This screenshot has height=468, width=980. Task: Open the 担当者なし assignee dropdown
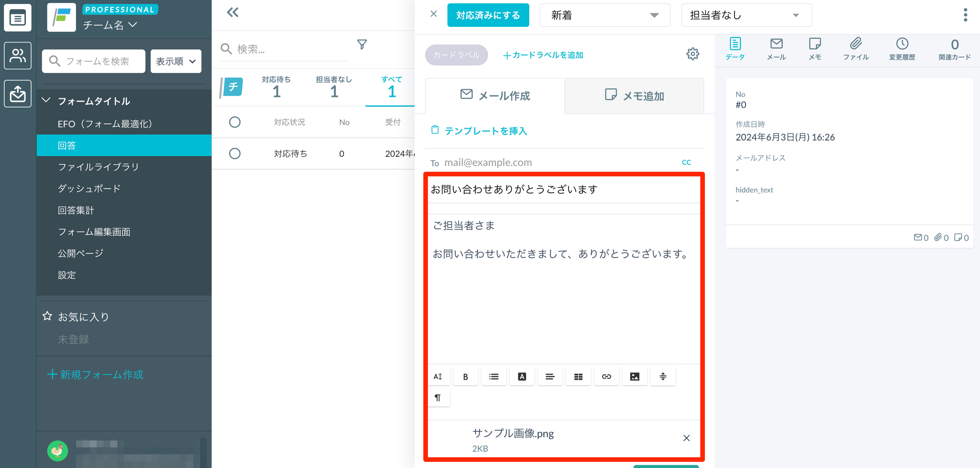click(746, 15)
